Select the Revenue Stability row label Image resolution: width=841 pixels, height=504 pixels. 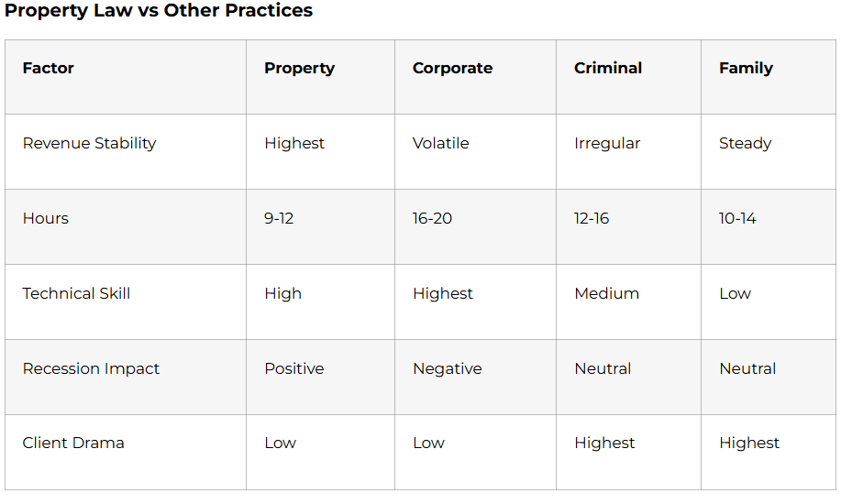click(x=89, y=143)
